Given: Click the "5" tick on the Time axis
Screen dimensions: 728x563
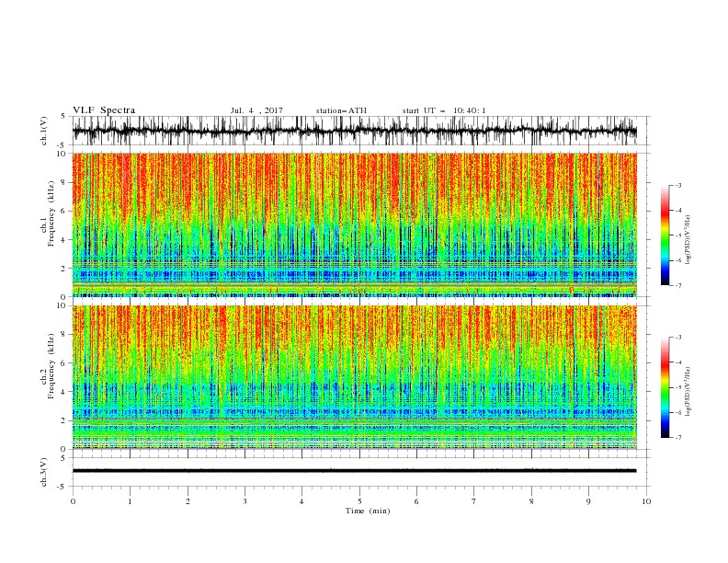Looking at the screenshot, I should 359,501.
